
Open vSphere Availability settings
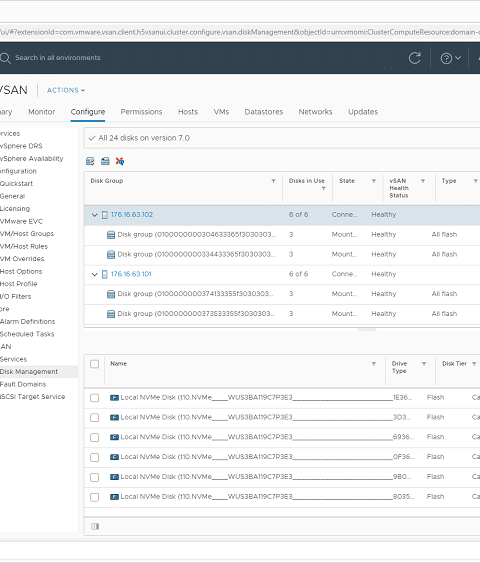[x=32, y=159]
